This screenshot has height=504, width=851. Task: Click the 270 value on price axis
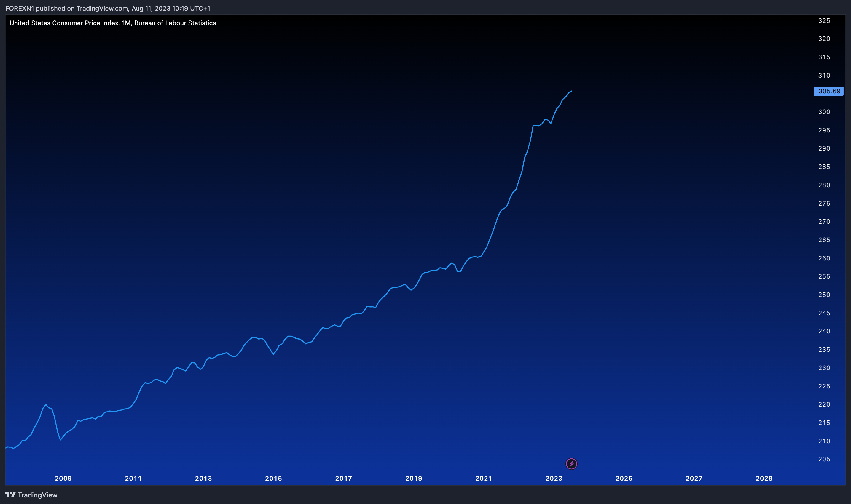tap(824, 221)
